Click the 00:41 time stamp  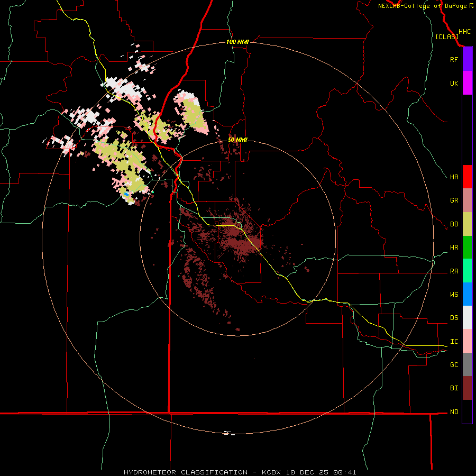point(344,472)
